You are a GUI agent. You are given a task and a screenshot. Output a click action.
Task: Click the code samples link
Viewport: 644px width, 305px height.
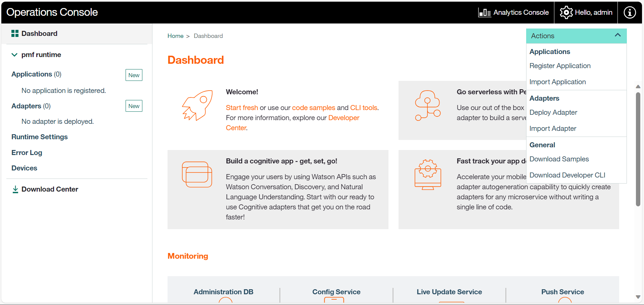pyautogui.click(x=314, y=108)
